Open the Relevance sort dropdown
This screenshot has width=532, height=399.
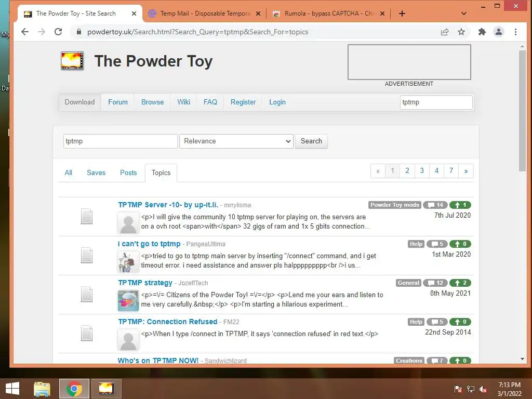click(x=236, y=141)
